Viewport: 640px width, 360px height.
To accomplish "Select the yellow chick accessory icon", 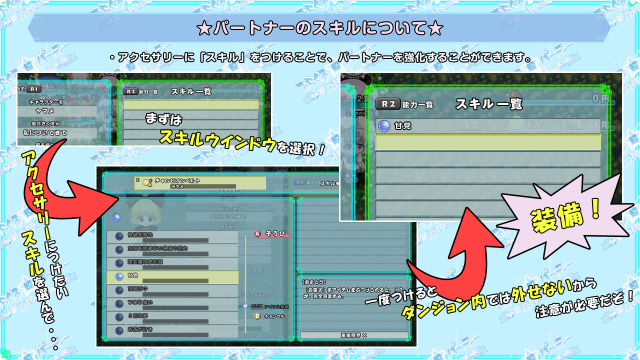I will point(147,182).
